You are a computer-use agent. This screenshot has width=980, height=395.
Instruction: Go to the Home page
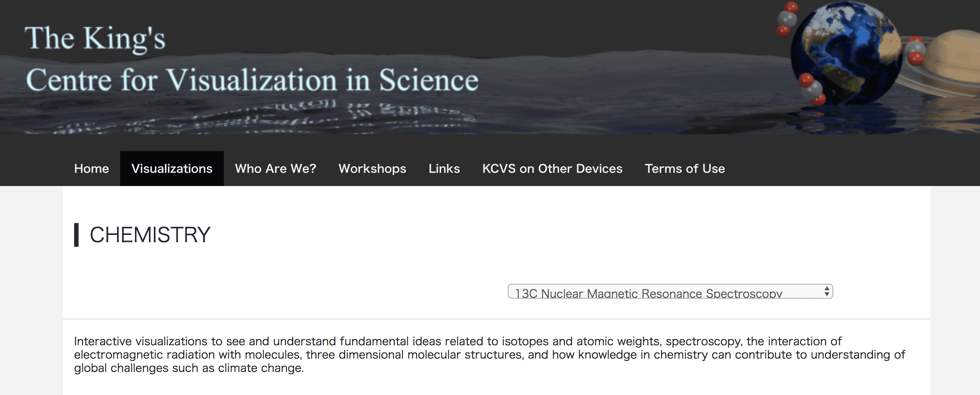tap(91, 169)
